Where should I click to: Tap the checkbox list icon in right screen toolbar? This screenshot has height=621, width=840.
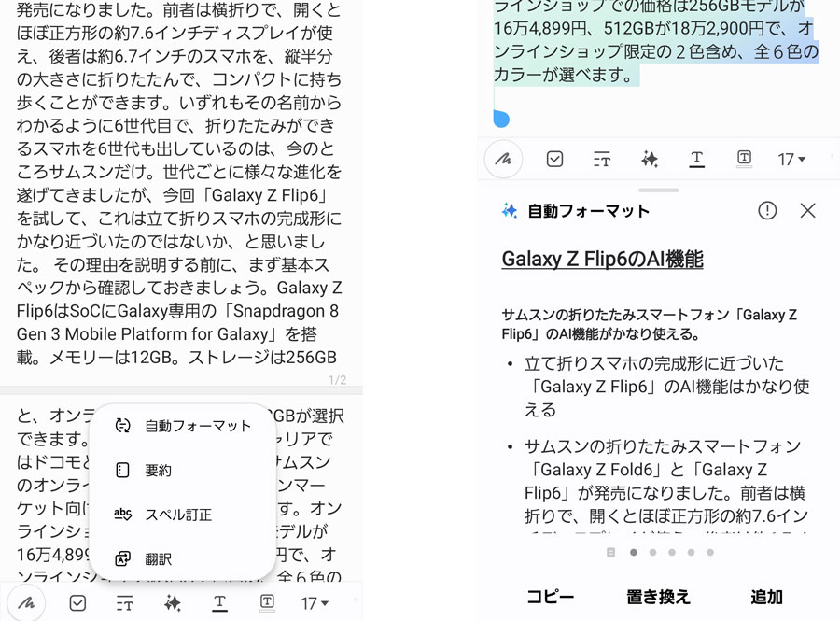click(554, 159)
